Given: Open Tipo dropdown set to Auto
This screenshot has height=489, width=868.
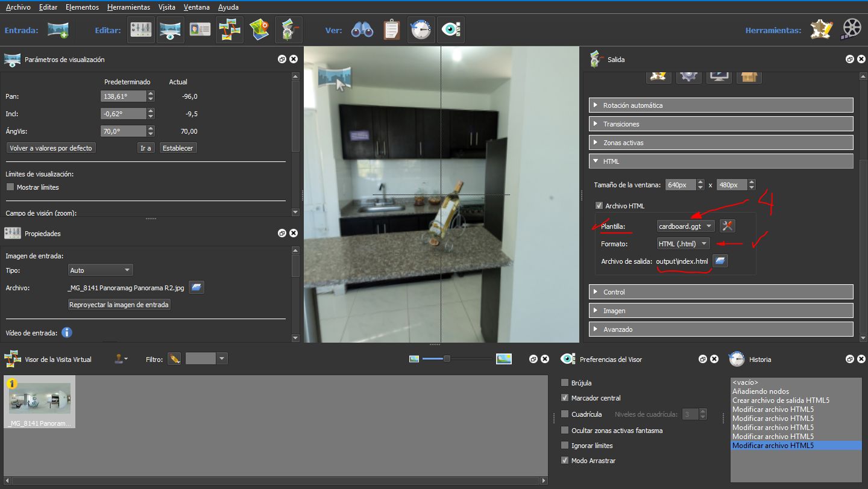Looking at the screenshot, I should click(100, 270).
